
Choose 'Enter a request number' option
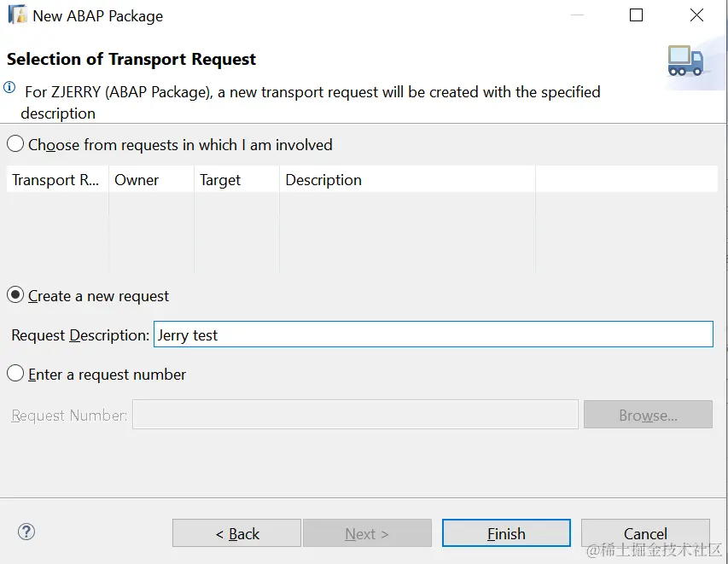point(15,374)
